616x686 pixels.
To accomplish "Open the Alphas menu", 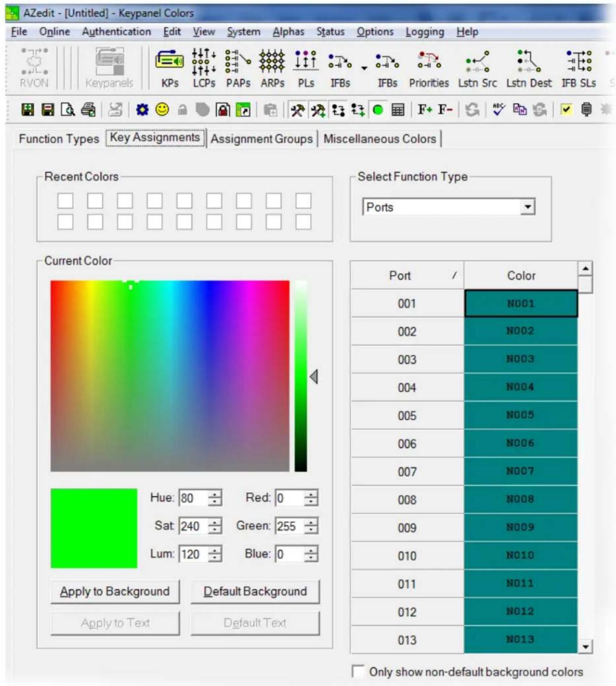I will click(x=288, y=32).
